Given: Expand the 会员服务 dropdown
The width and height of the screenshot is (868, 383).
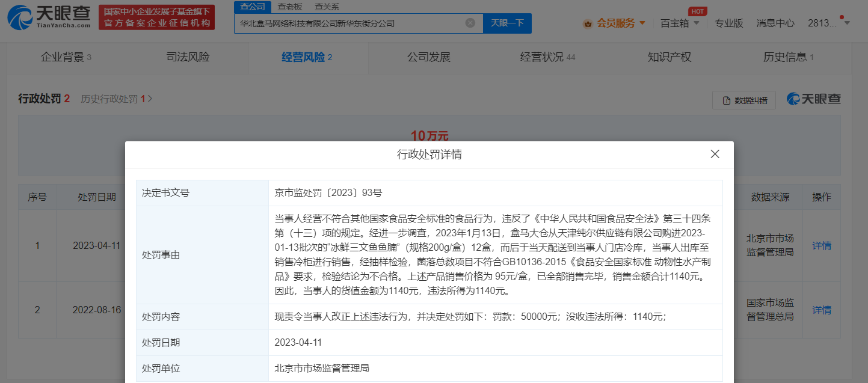Looking at the screenshot, I should click(642, 23).
